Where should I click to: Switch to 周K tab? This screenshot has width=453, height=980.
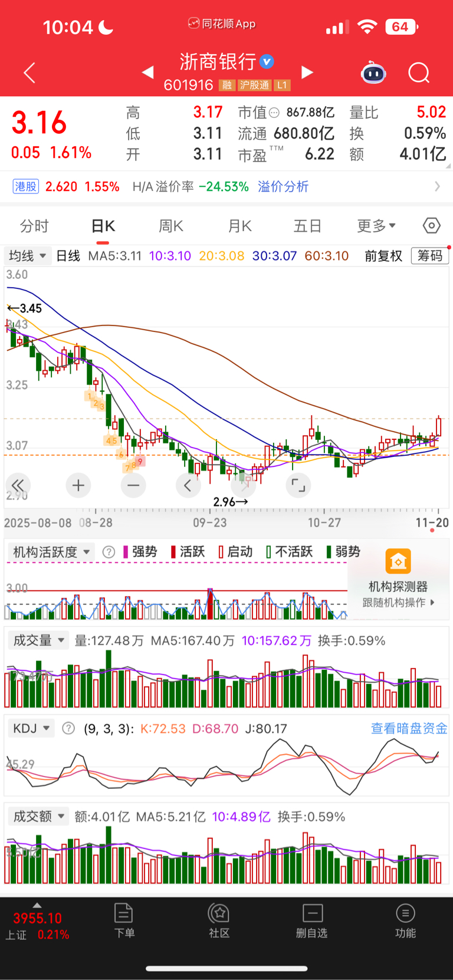pyautogui.click(x=171, y=226)
